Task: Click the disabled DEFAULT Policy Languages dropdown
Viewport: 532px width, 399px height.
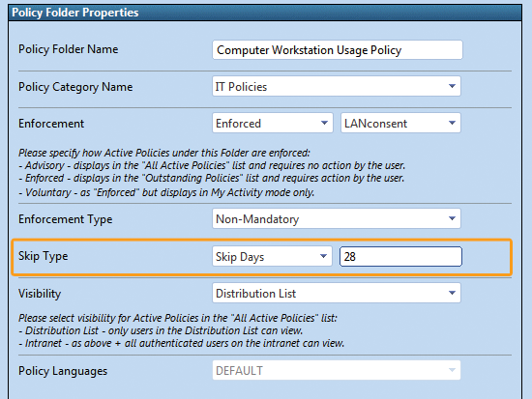Action: click(337, 370)
